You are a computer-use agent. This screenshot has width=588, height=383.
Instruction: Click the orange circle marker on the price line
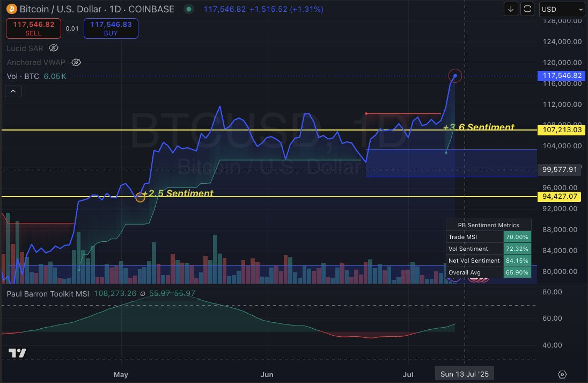pyautogui.click(x=140, y=197)
